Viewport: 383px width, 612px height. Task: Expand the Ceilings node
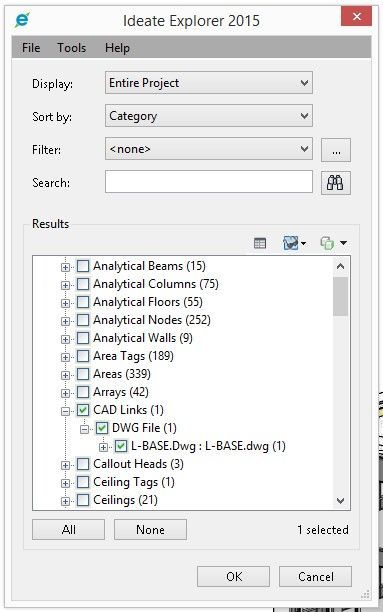coord(65,501)
